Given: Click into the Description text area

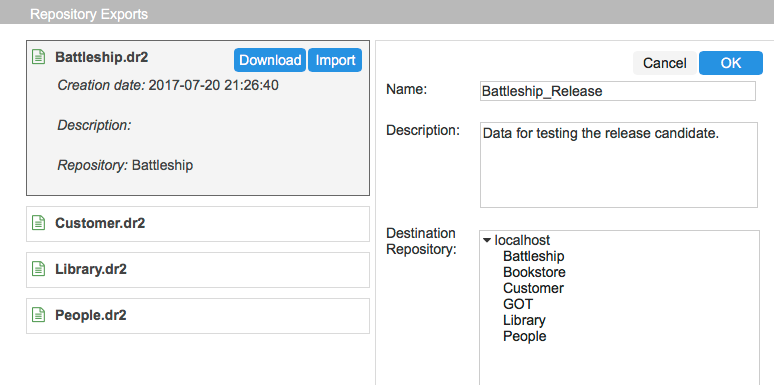Looking at the screenshot, I should click(619, 165).
